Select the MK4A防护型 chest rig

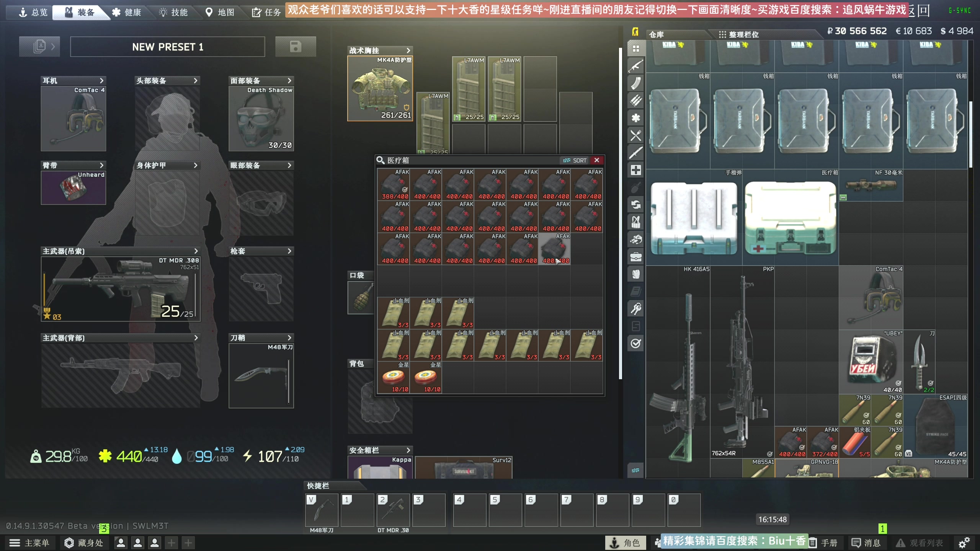[380, 88]
